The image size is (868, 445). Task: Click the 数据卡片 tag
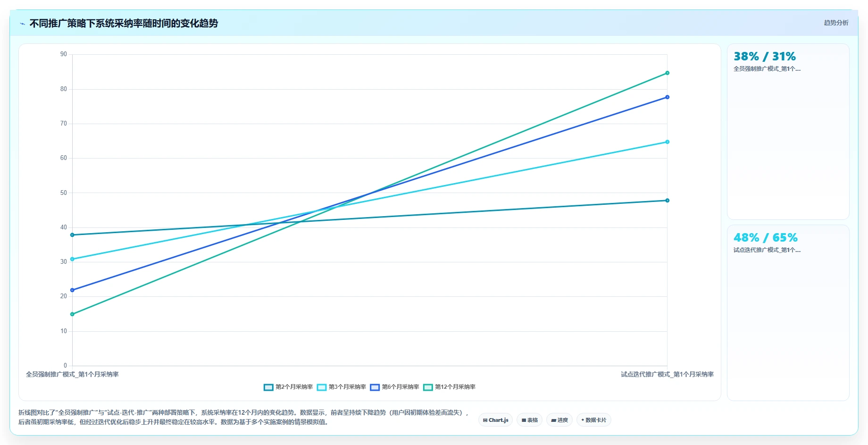[594, 420]
